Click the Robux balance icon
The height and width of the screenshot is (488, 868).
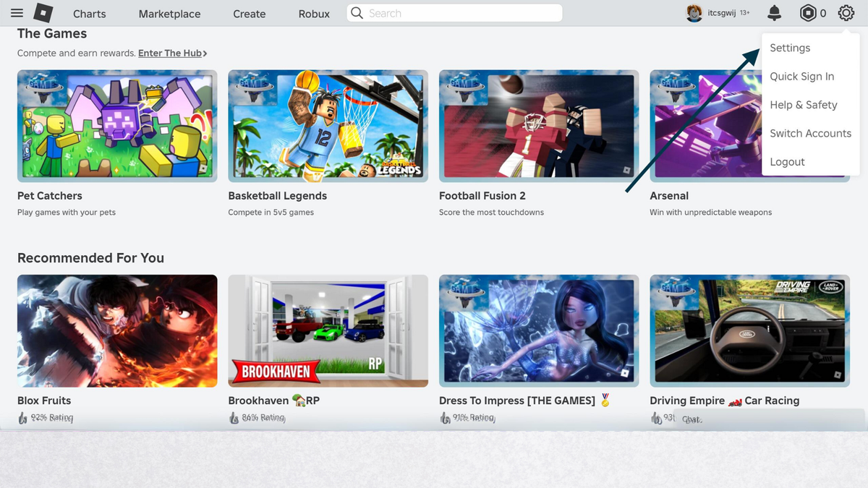pyautogui.click(x=807, y=13)
